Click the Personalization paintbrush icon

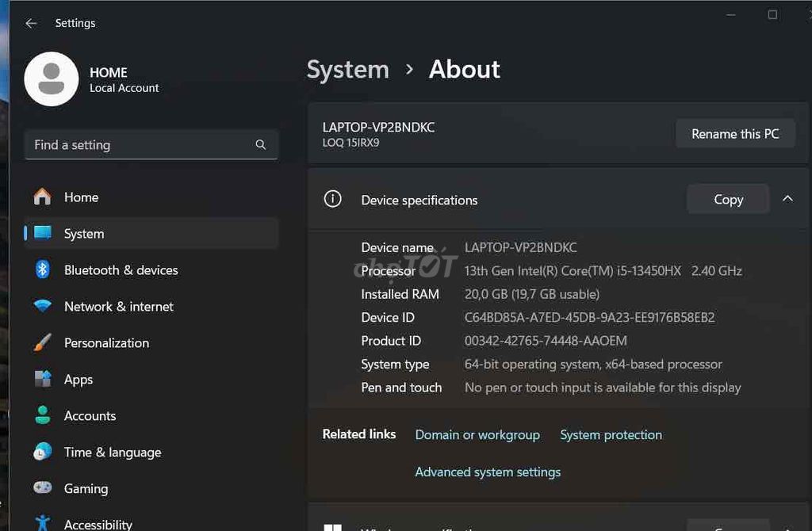click(x=43, y=342)
